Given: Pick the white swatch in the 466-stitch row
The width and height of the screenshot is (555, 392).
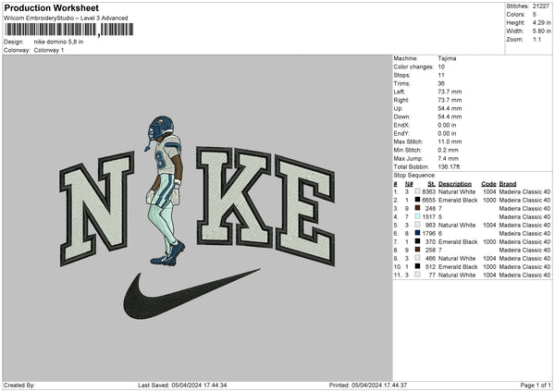Looking at the screenshot, I should coord(417,258).
